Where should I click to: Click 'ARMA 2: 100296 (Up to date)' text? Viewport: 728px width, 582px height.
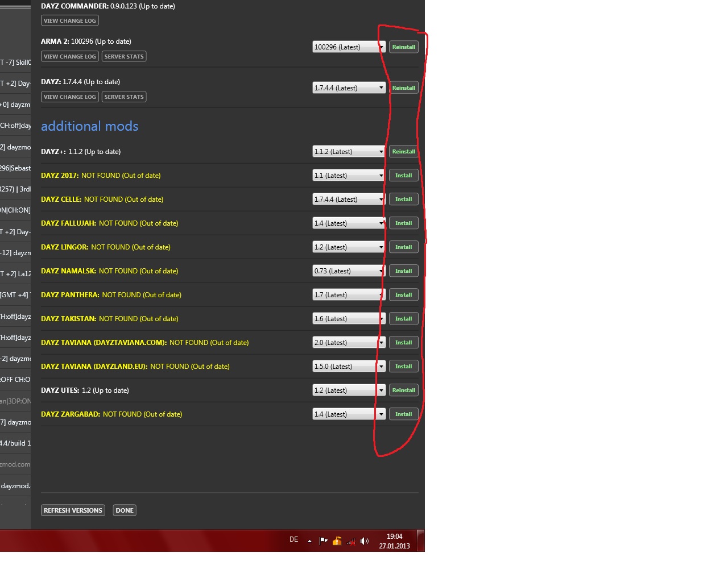point(86,41)
